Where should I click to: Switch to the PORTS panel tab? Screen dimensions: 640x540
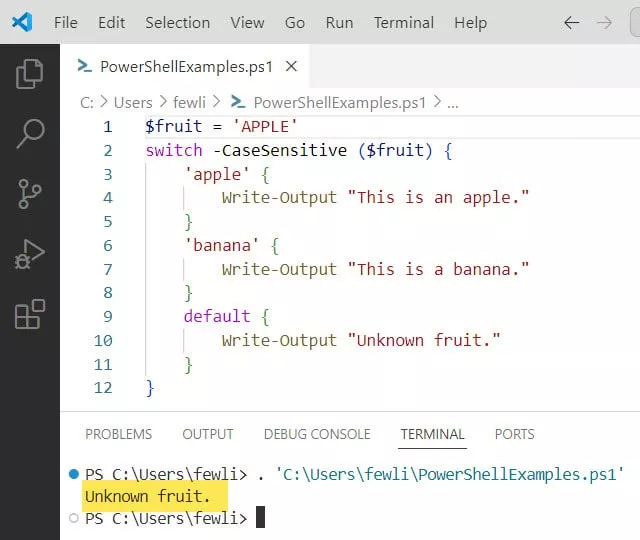pos(514,434)
